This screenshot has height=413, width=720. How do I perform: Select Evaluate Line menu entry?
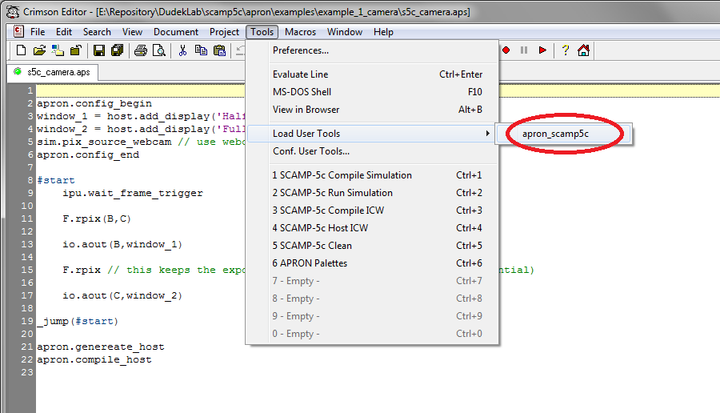pyautogui.click(x=373, y=74)
